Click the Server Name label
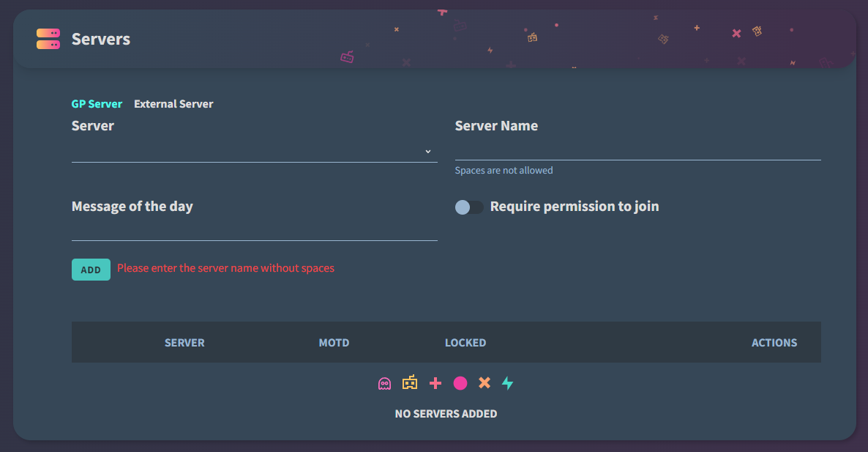 tap(496, 126)
